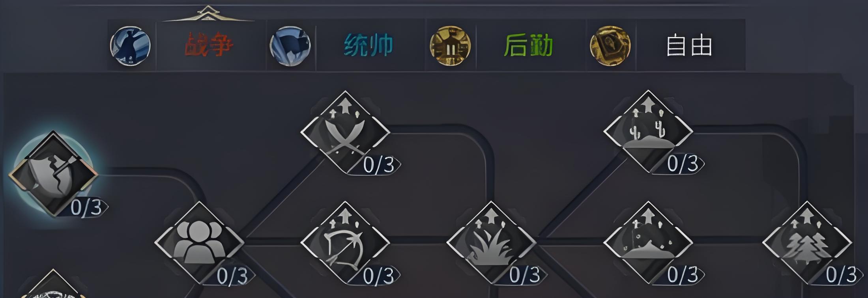Viewport: 868px width, 298px height.
Task: Select the three-person group skill node
Action: click(x=199, y=242)
